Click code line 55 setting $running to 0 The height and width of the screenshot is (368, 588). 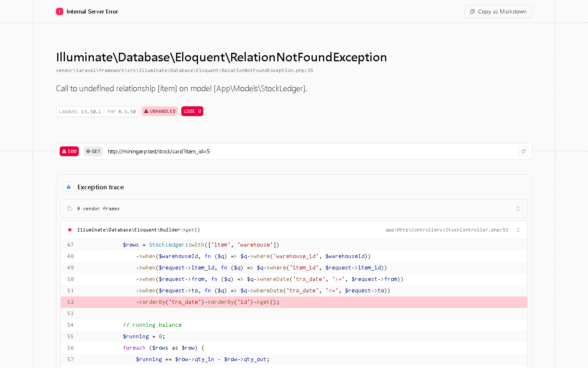(294, 337)
